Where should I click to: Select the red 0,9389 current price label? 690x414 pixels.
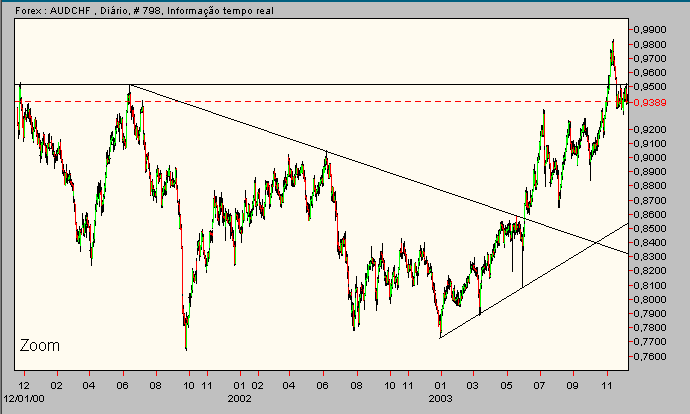[650, 103]
